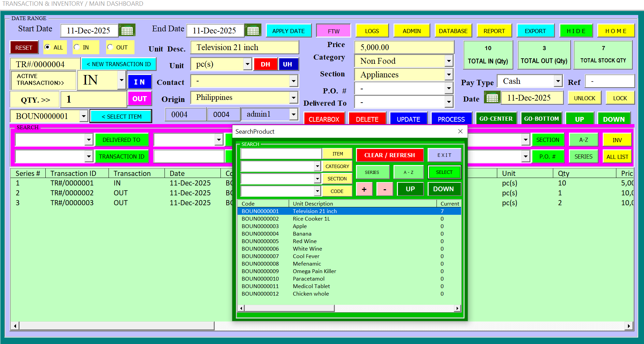Close the SearchProduct dialog
This screenshot has width=644, height=344.
coord(460,131)
